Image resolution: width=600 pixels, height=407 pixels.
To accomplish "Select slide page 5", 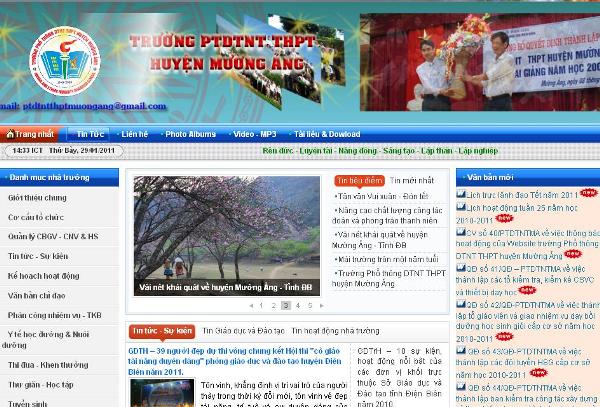I will pos(310,306).
